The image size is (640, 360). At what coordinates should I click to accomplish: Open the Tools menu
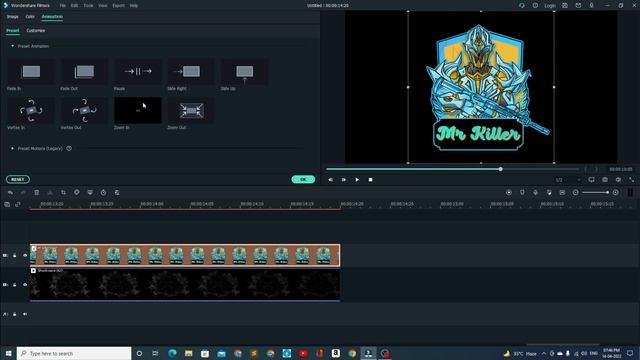point(88,6)
